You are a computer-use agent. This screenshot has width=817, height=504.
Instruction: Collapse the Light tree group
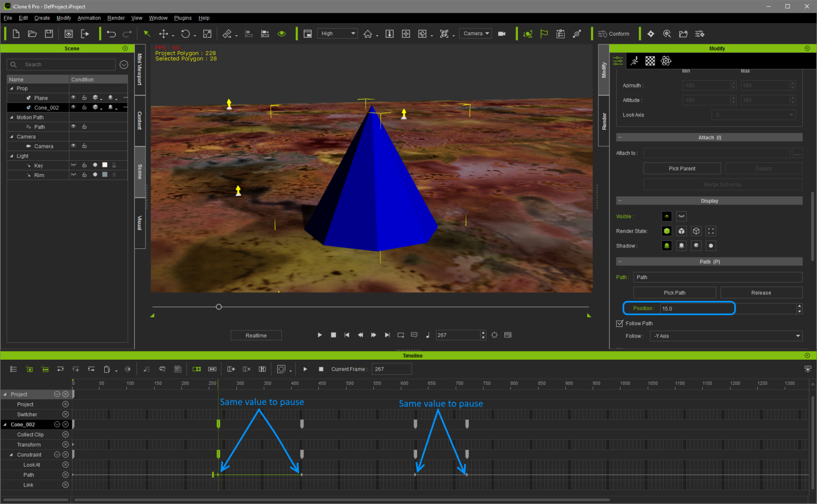[12, 156]
